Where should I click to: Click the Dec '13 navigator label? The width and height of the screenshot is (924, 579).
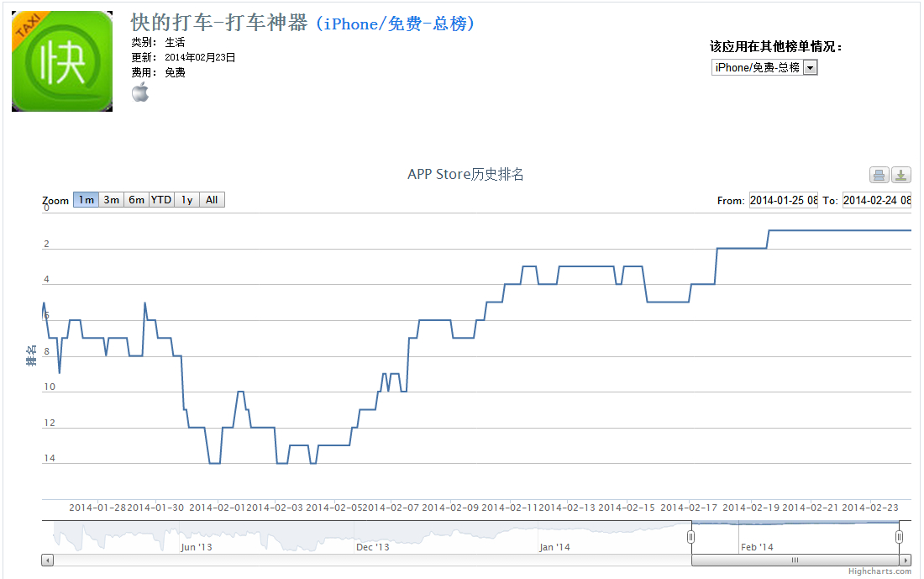pyautogui.click(x=373, y=547)
